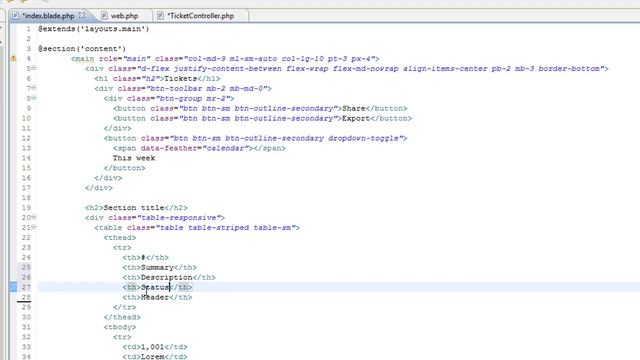Image resolution: width=640 pixels, height=360 pixels.
Task: Click the btn-toolbar mb-2 mb-md-0 class value
Action: [x=207, y=89]
